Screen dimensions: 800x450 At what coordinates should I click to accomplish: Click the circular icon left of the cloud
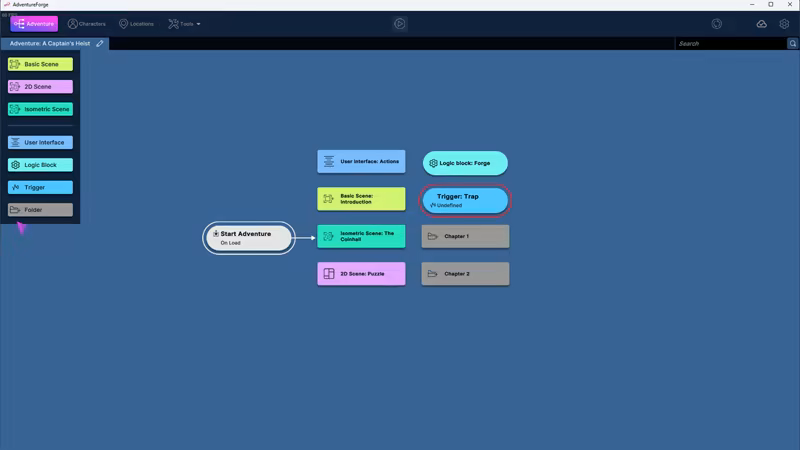pyautogui.click(x=717, y=24)
